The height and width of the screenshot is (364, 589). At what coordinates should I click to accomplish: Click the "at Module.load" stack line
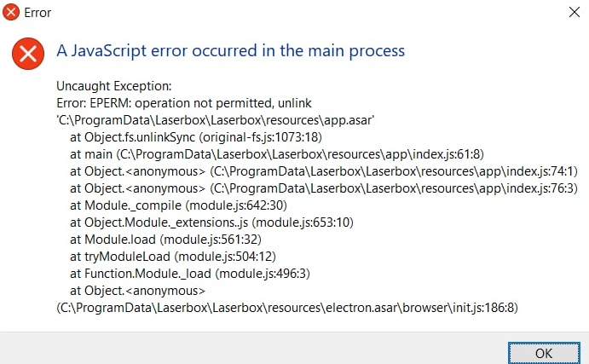pyautogui.click(x=165, y=240)
